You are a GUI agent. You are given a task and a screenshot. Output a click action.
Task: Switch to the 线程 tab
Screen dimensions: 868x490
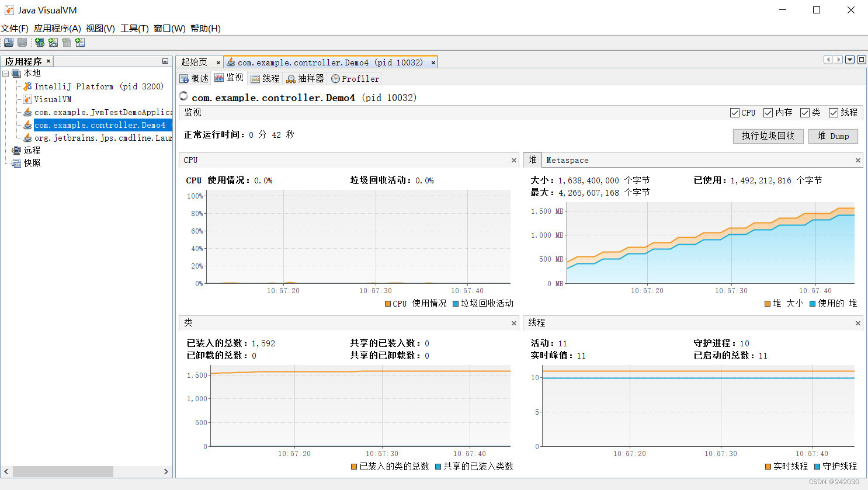(x=265, y=78)
